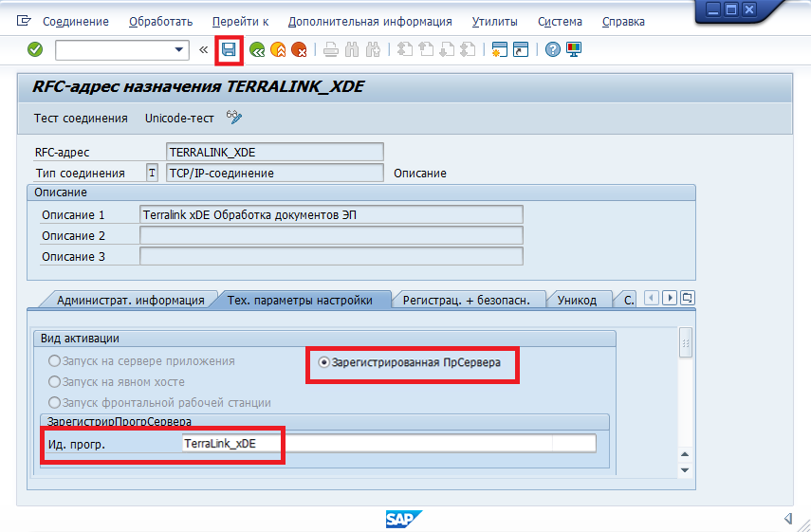The image size is (811, 532).
Task: Click the Save diskette icon
Action: click(229, 50)
